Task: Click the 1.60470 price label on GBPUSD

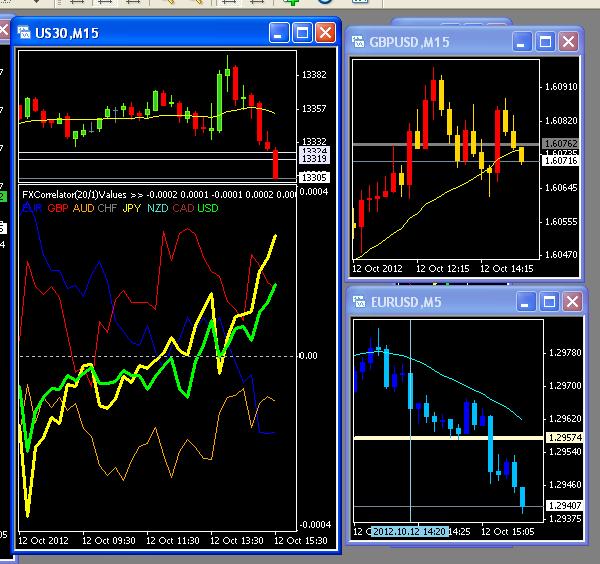Action: pyautogui.click(x=561, y=254)
